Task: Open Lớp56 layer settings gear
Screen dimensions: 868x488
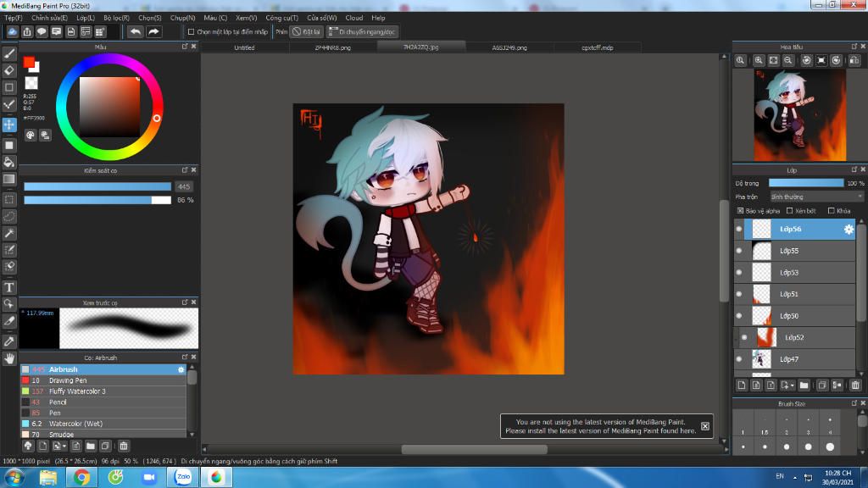Action: coord(849,229)
